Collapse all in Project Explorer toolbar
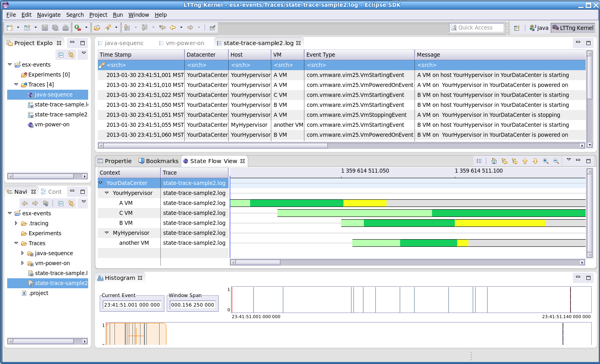600x364 pixels. pos(61,55)
